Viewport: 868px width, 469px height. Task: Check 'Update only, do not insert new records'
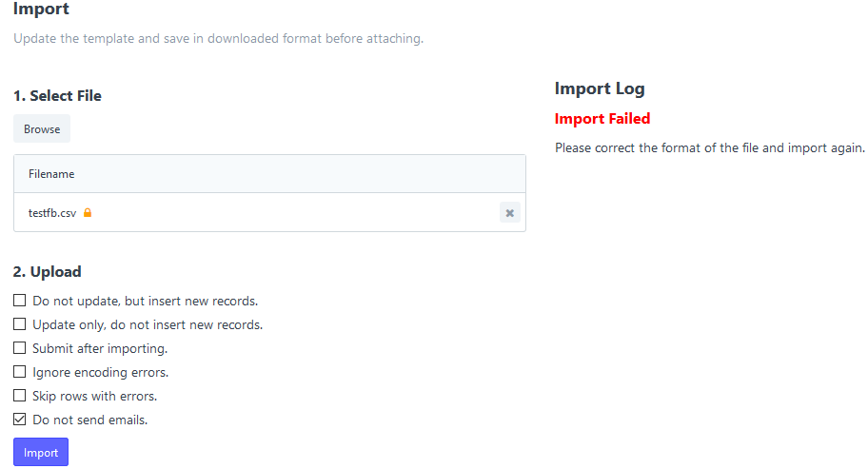tap(20, 324)
